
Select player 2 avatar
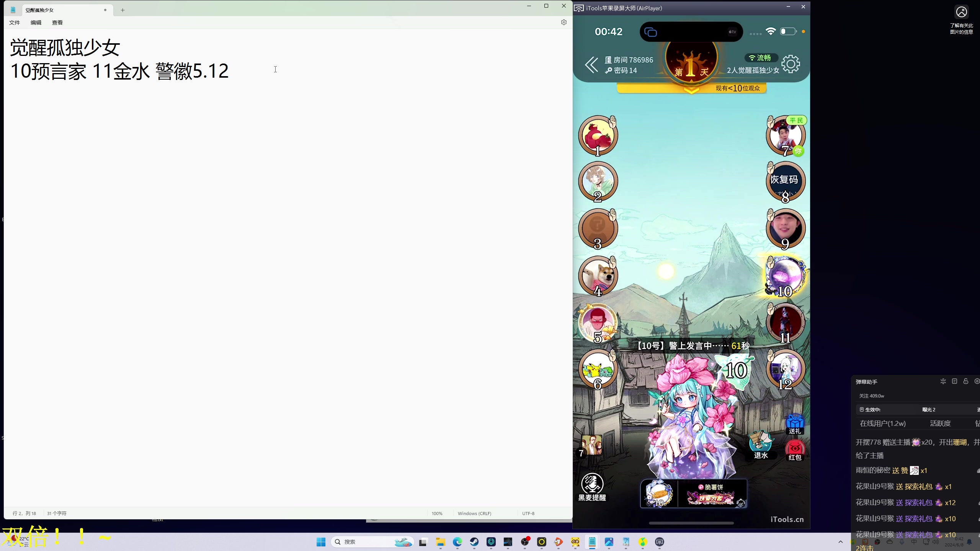(x=598, y=182)
